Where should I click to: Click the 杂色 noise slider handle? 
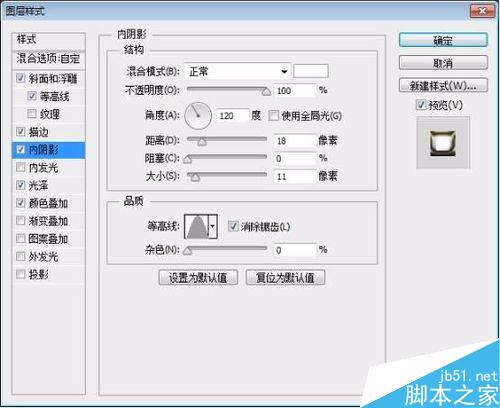[188, 250]
